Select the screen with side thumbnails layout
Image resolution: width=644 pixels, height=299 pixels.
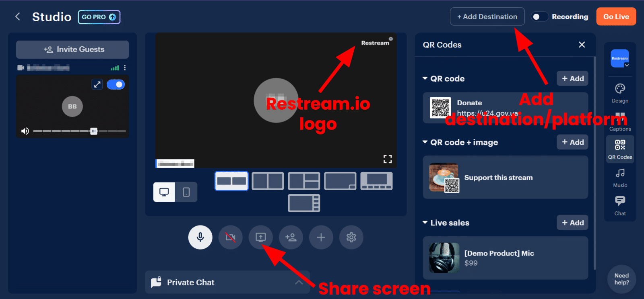point(304,203)
